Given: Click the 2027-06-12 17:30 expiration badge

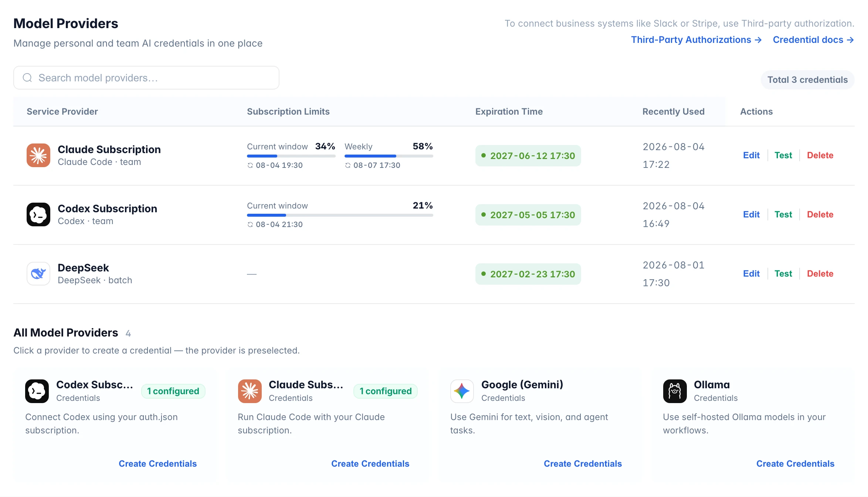Looking at the screenshot, I should [528, 156].
